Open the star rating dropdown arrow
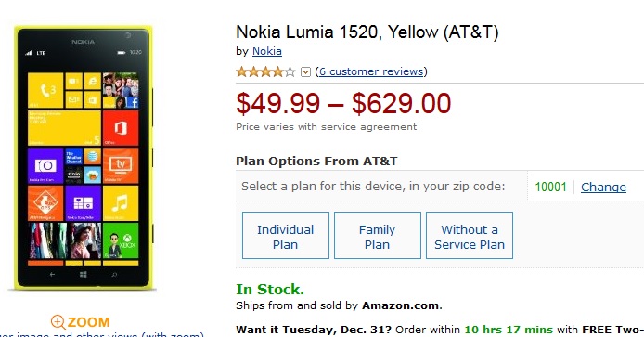 [305, 71]
